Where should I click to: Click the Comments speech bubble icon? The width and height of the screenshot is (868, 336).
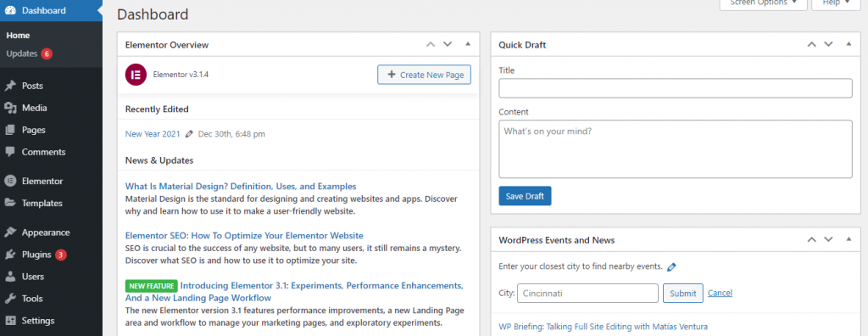(10, 152)
